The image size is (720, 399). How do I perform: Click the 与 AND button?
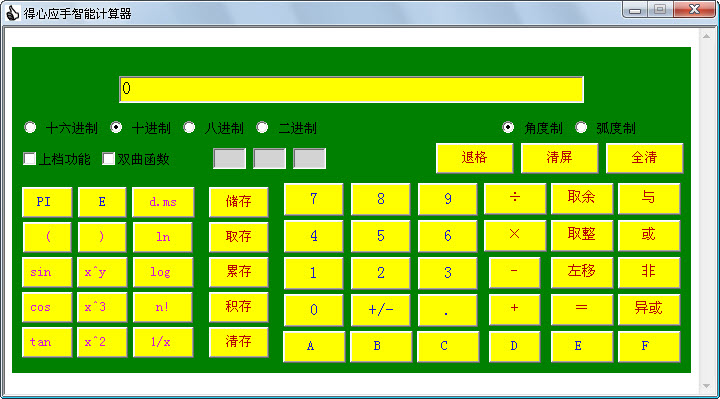649,198
